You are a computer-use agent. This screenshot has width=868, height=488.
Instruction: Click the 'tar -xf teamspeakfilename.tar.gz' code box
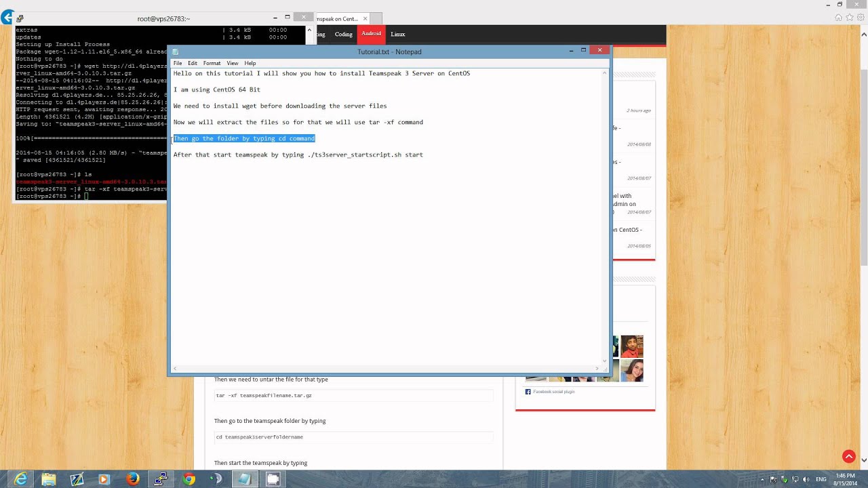[x=353, y=395]
